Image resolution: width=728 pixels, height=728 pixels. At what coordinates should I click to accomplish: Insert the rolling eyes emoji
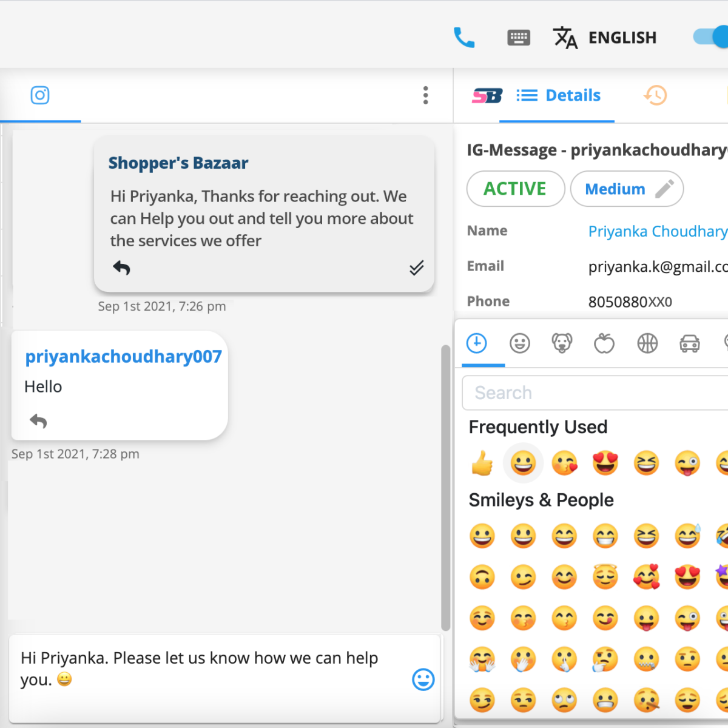point(564,701)
